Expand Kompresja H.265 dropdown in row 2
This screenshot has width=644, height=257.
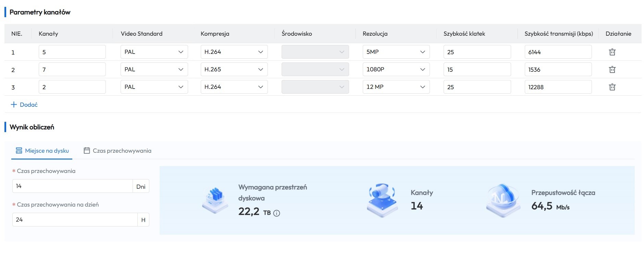coord(234,70)
